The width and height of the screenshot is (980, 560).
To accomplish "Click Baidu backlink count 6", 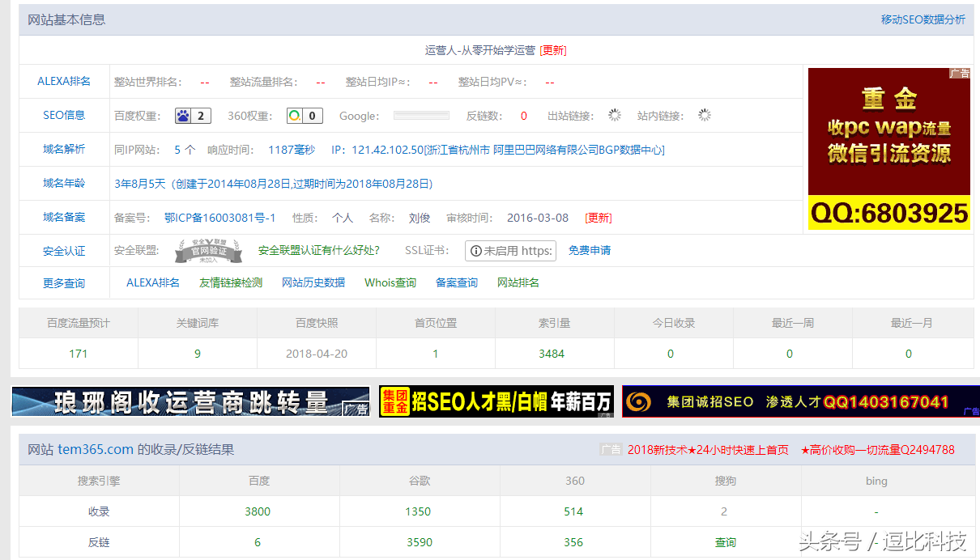I will click(x=258, y=542).
